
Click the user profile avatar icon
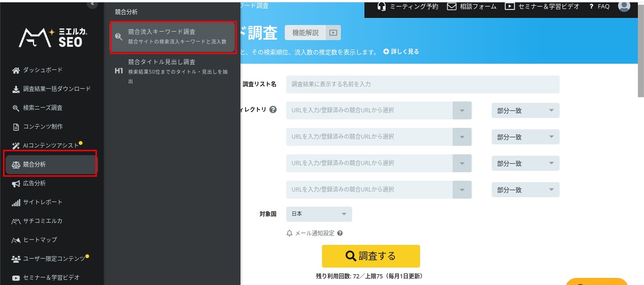click(624, 6)
